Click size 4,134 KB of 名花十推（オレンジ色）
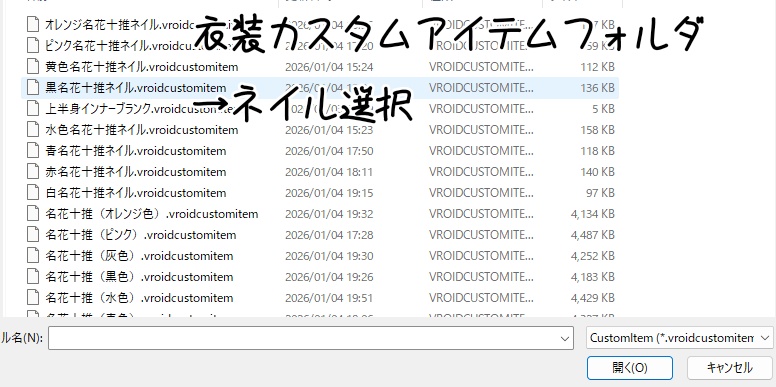This screenshot has height=387, width=776. coord(593,214)
